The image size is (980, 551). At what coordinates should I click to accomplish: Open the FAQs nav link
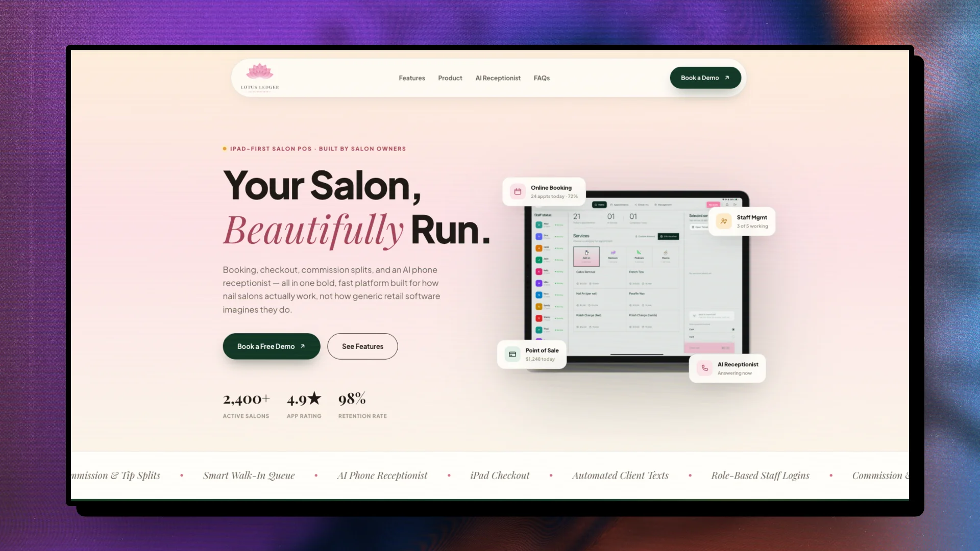pyautogui.click(x=542, y=78)
